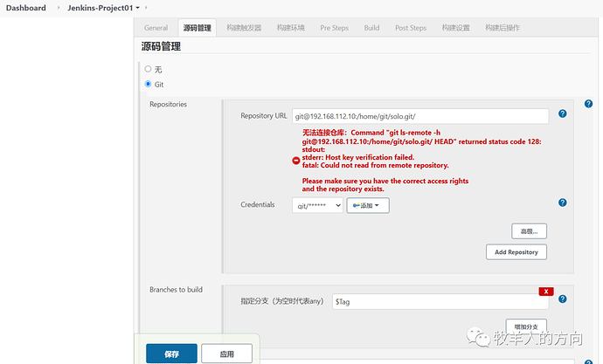
Task: Click the 保存 save button
Action: [171, 354]
